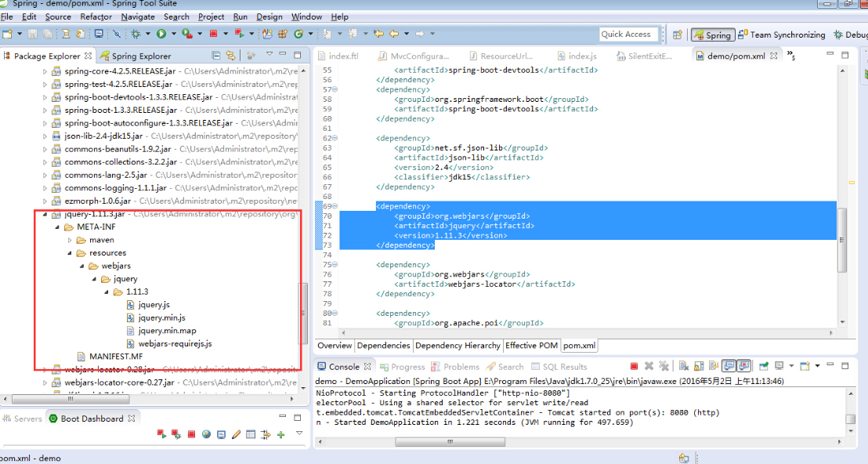The image size is (868, 464).
Task: Run the application with green play icon
Action: click(x=161, y=34)
